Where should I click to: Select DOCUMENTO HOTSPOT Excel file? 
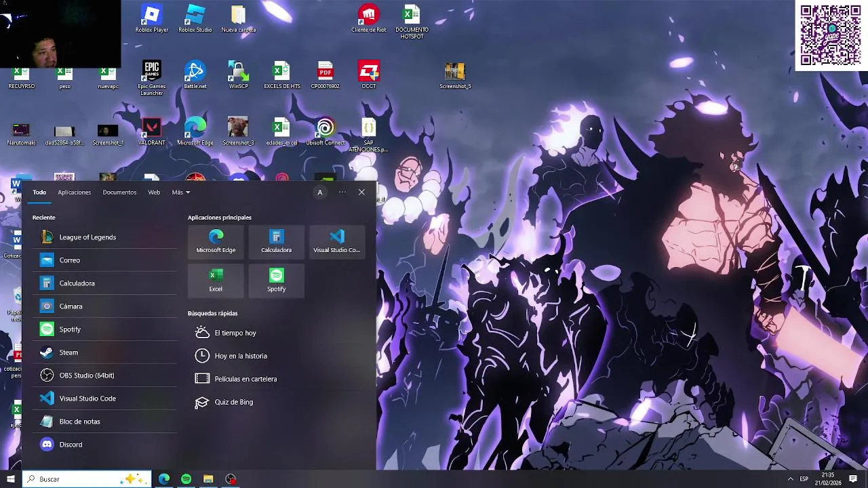click(x=412, y=22)
